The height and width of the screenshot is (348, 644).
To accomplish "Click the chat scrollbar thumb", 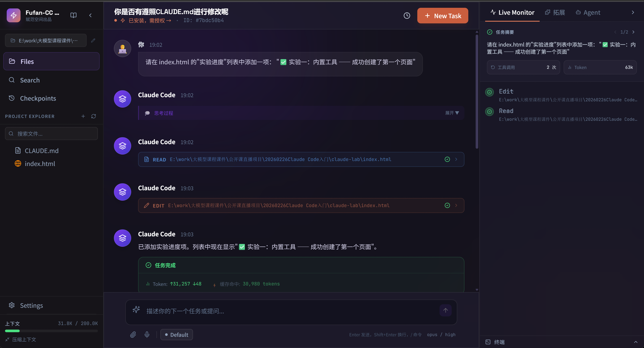I will pyautogui.click(x=477, y=91).
